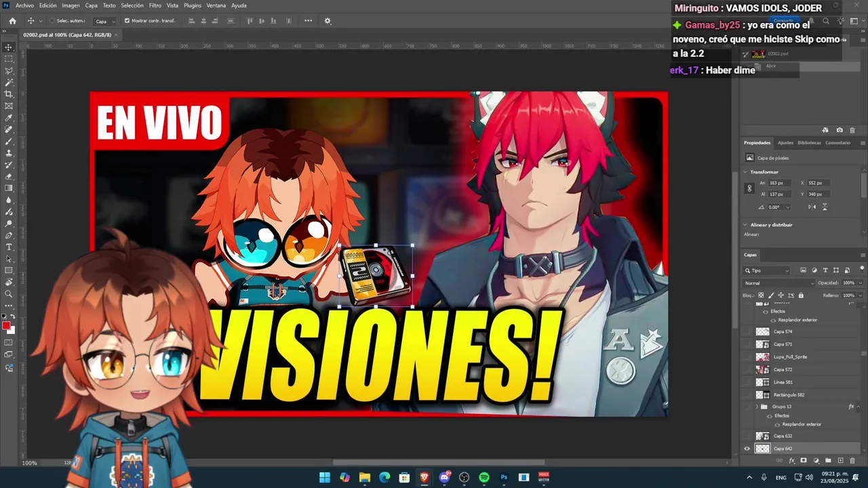Filter layers by type (T) layer icon
The height and width of the screenshot is (488, 868).
tap(825, 270)
